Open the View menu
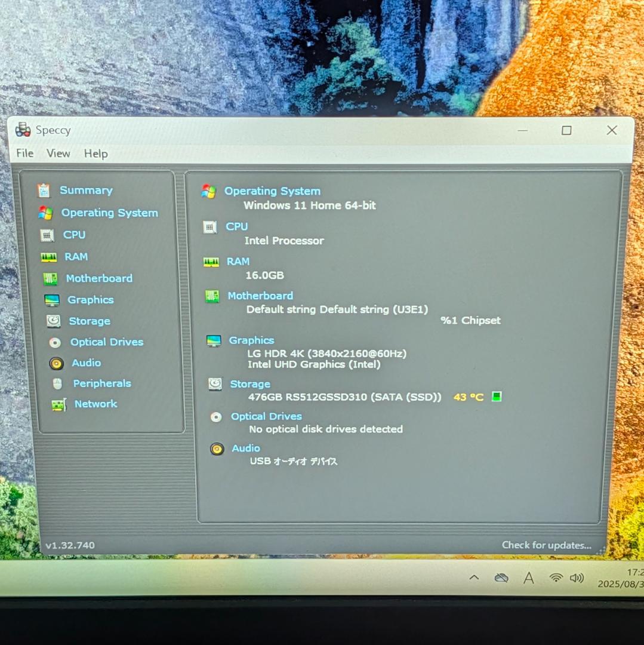Screen dimensions: 644x645 tap(58, 153)
